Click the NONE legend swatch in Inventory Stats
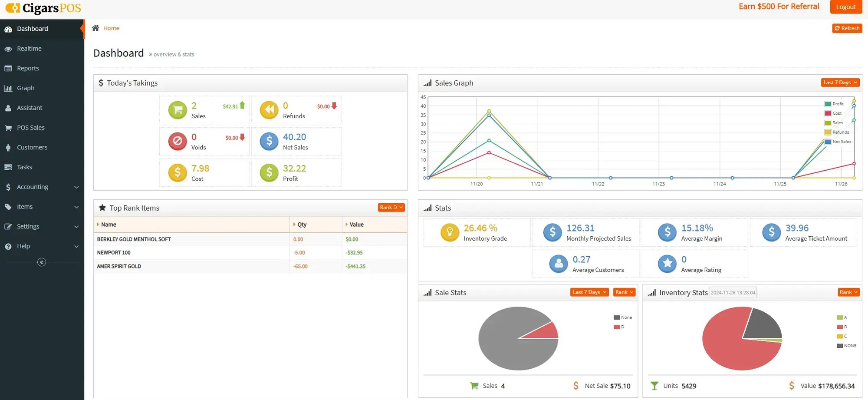868x400 pixels. pos(840,346)
